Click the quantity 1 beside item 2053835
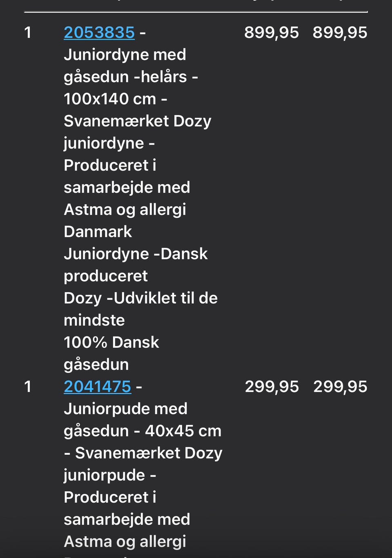Screen dimensions: 392x558 click(x=28, y=33)
